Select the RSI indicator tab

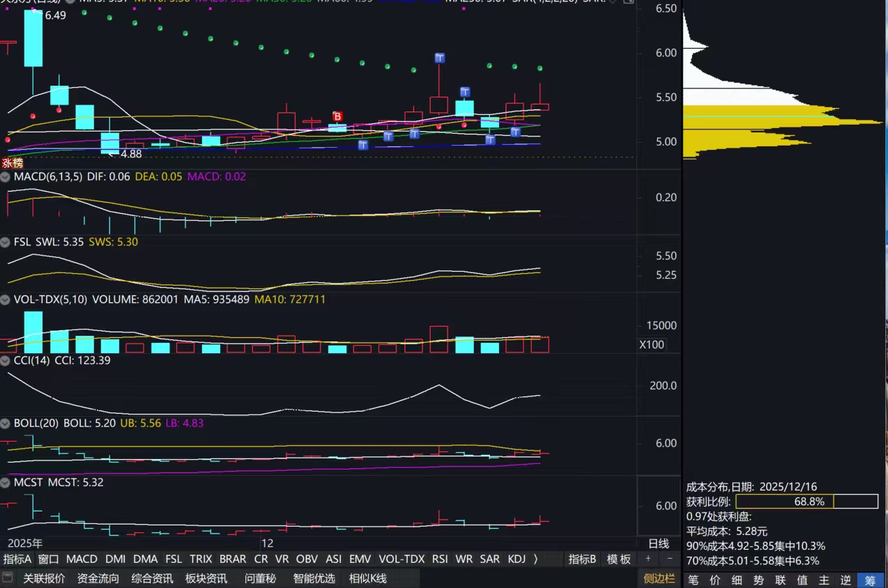pos(440,559)
